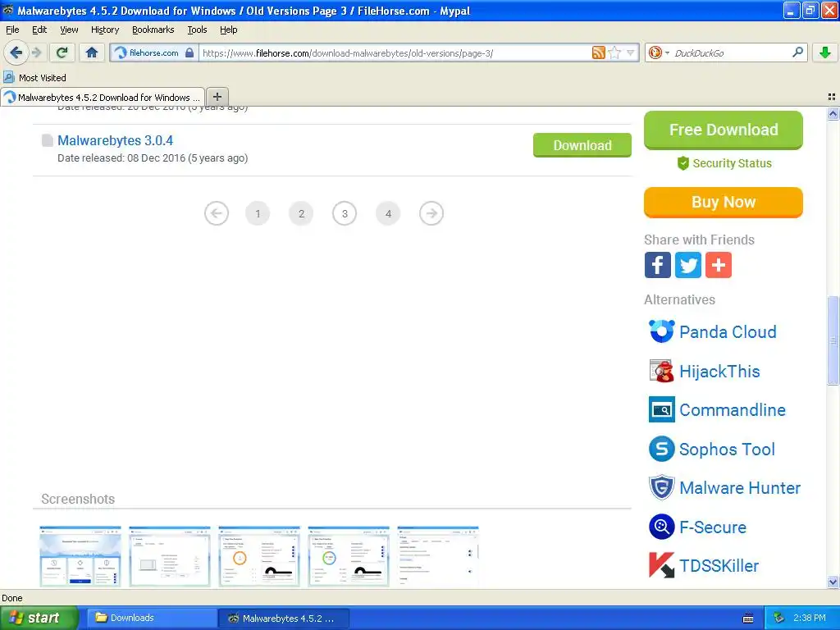Open Most Visited bookmarks folder

click(x=34, y=78)
